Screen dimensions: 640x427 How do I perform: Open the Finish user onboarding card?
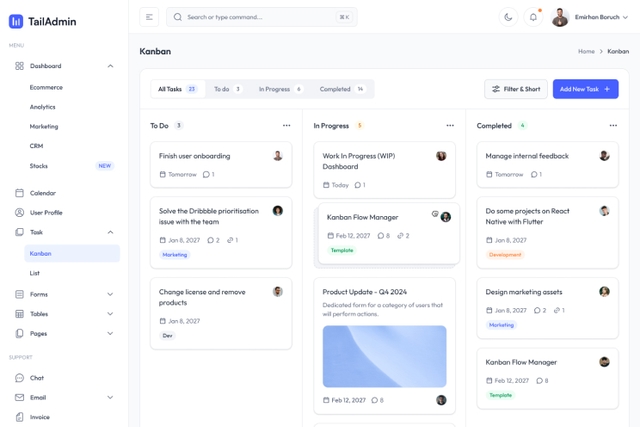pyautogui.click(x=221, y=165)
